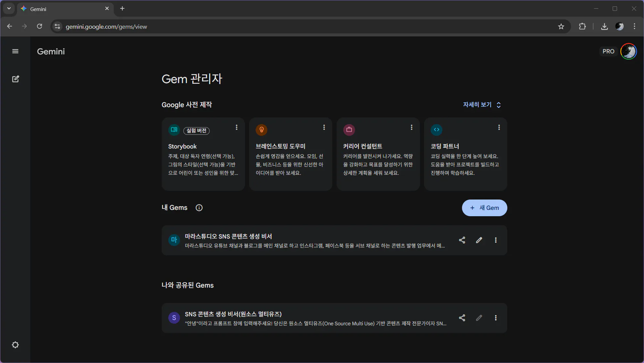This screenshot has width=644, height=363.
Task: Open Storybook card's three-dot menu
Action: click(x=237, y=127)
